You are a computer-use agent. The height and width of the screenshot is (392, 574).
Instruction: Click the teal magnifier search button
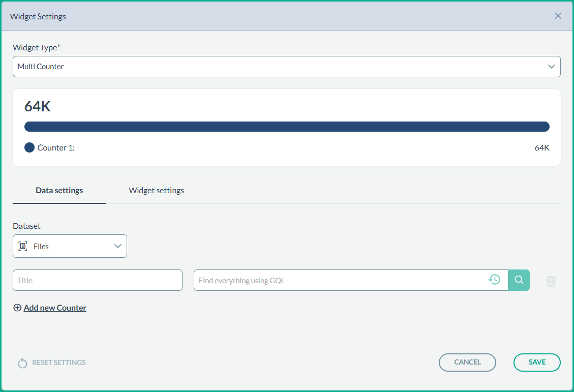(519, 280)
